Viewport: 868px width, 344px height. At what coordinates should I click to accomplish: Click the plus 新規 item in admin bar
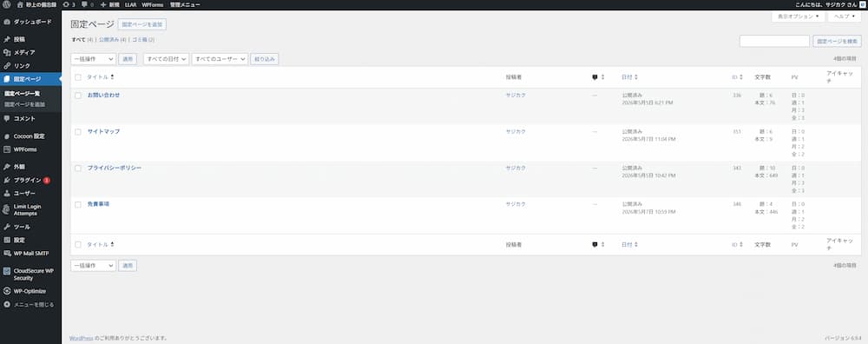tap(109, 4)
